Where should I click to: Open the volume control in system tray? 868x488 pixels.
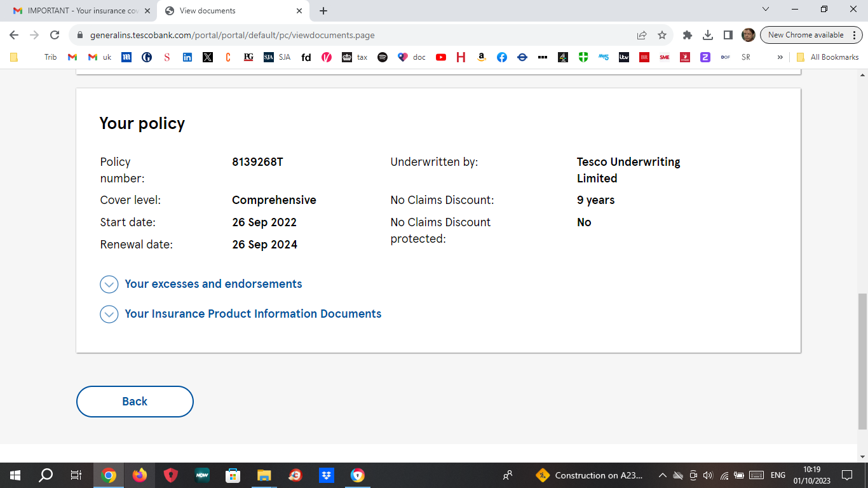coord(709,475)
